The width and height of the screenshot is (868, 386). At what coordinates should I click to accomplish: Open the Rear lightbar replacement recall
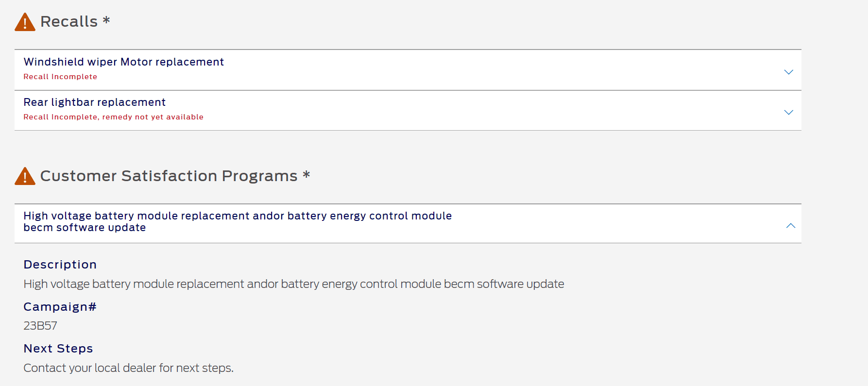(x=94, y=102)
